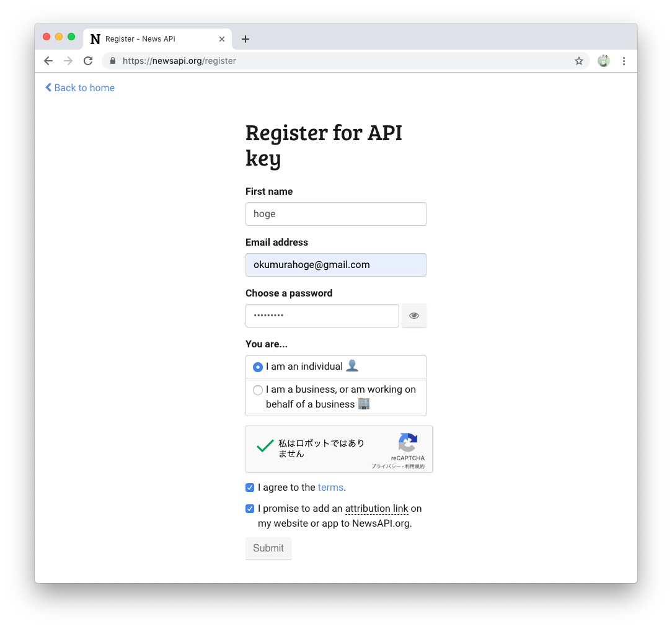This screenshot has width=672, height=629.
Task: Open a new browser tab
Action: pos(245,38)
